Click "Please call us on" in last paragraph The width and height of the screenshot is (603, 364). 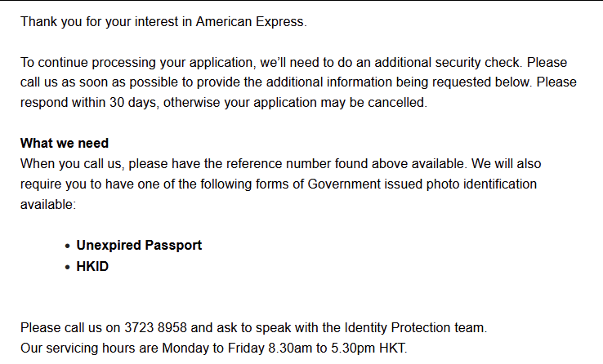71,328
